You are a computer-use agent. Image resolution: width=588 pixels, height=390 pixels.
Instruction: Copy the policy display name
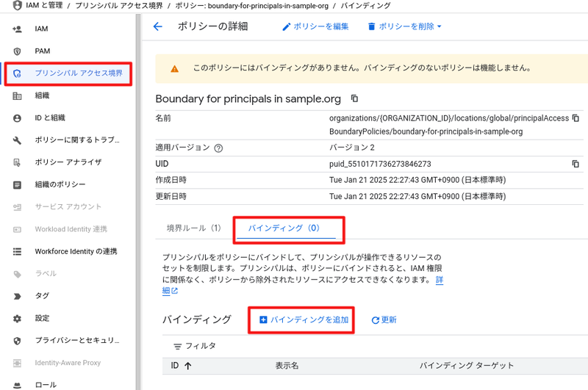354,98
